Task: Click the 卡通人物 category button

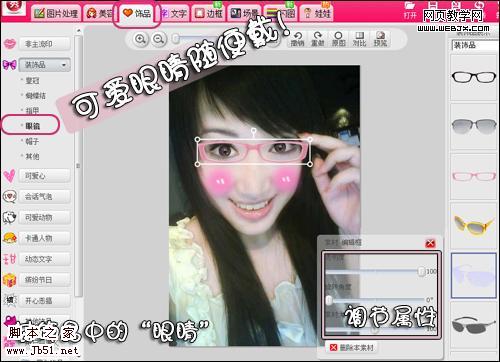Action: pos(44,238)
